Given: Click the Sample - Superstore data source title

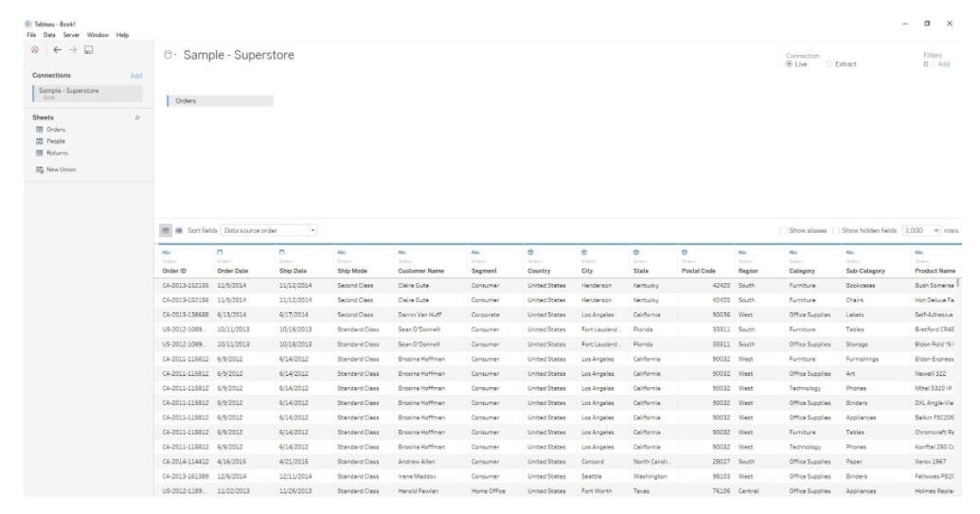Looking at the screenshot, I should tap(239, 55).
